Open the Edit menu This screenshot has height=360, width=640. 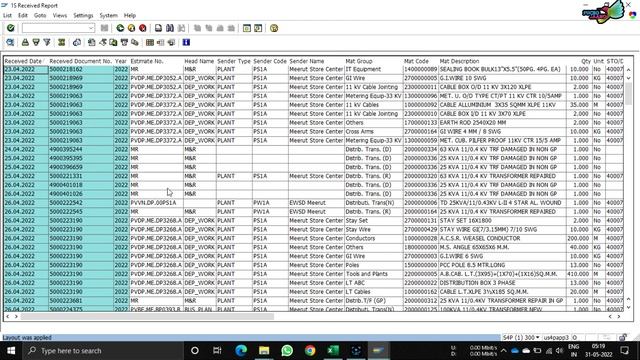(x=23, y=16)
